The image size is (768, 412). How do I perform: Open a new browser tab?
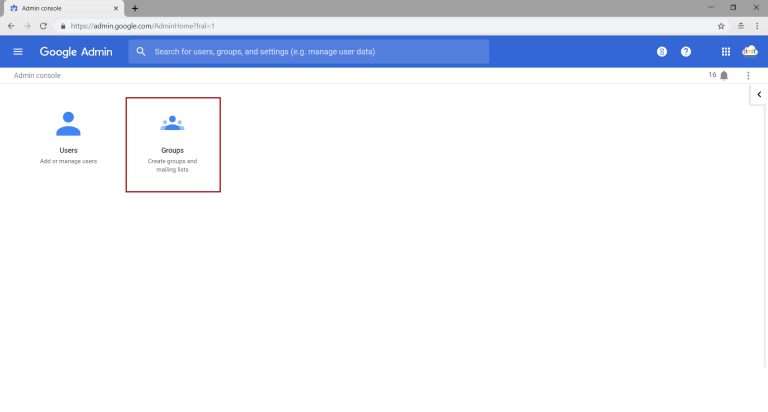pyautogui.click(x=135, y=8)
